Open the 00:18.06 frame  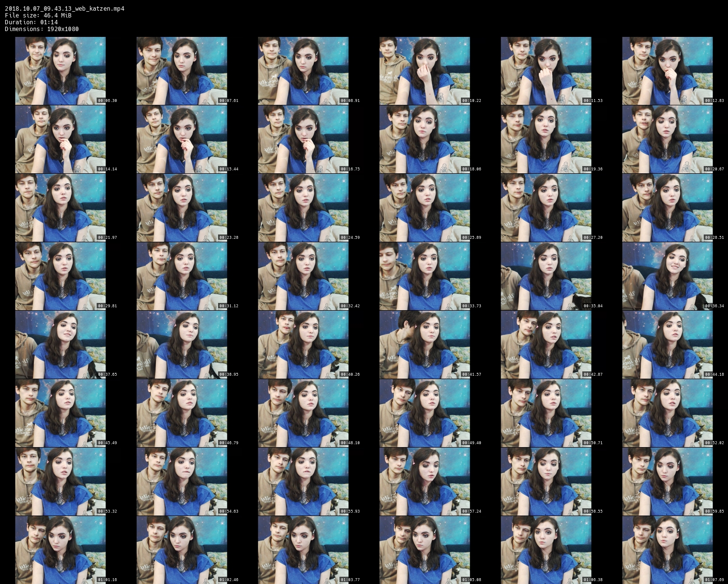pos(424,139)
